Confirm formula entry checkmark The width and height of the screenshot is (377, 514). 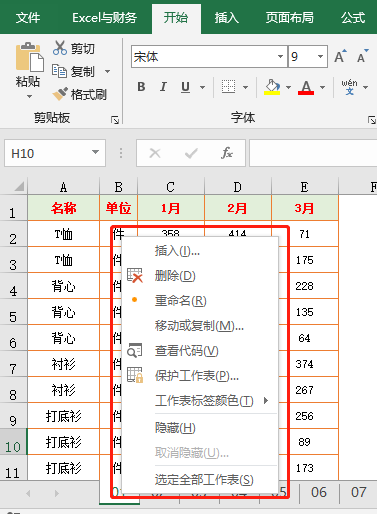(x=191, y=153)
